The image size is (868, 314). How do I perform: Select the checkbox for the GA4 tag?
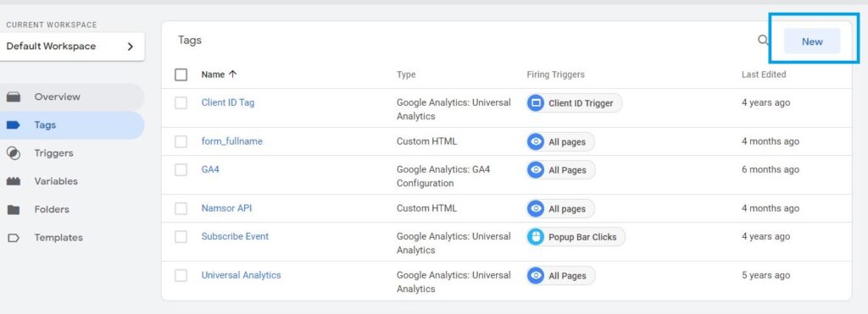click(181, 170)
